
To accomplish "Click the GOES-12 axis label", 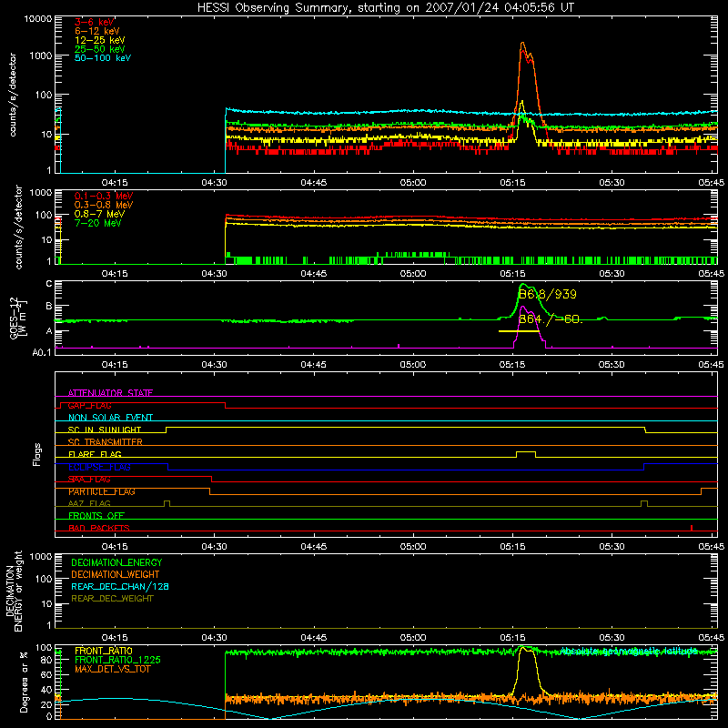I will (x=18, y=318).
